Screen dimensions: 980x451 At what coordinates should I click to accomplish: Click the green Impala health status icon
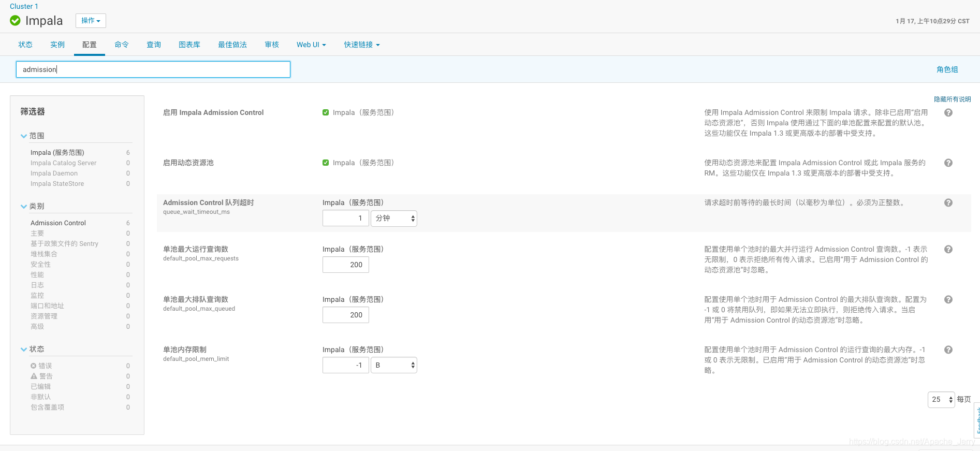pyautogui.click(x=15, y=21)
